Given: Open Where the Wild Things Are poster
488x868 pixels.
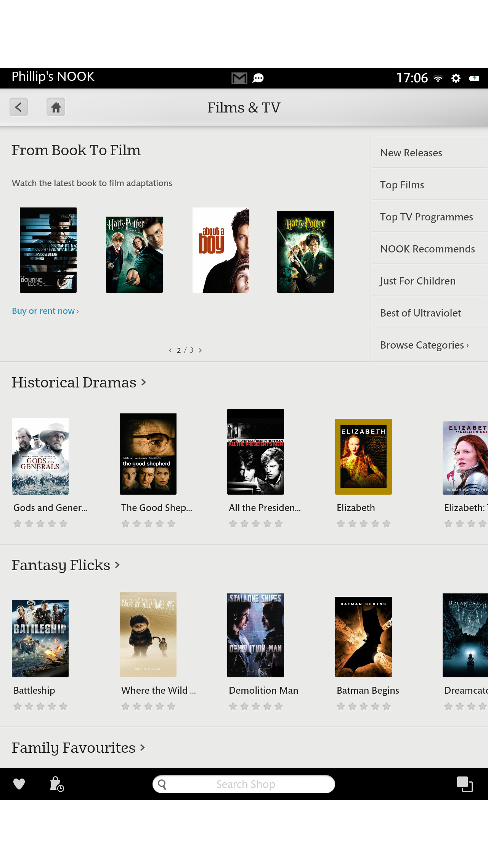Looking at the screenshot, I should coord(148,635).
